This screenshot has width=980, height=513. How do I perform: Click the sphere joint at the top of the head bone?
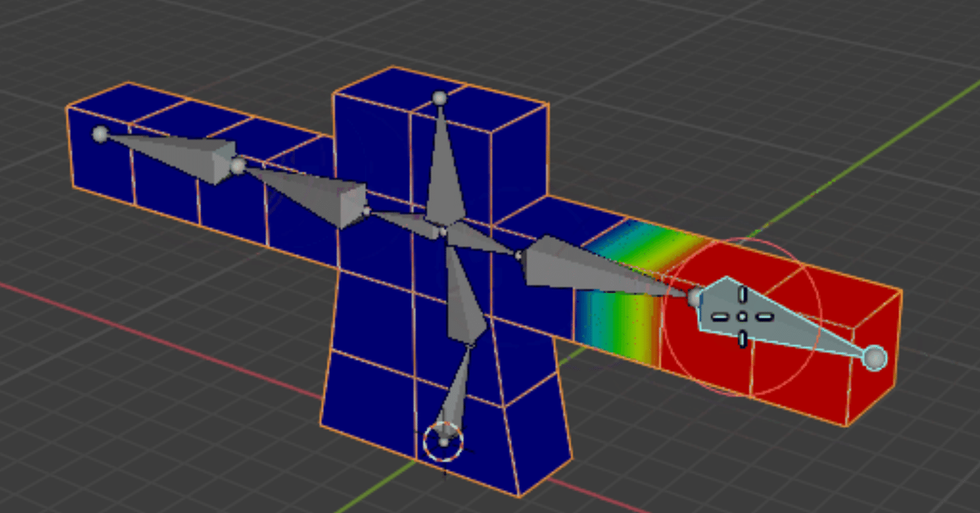(x=440, y=98)
